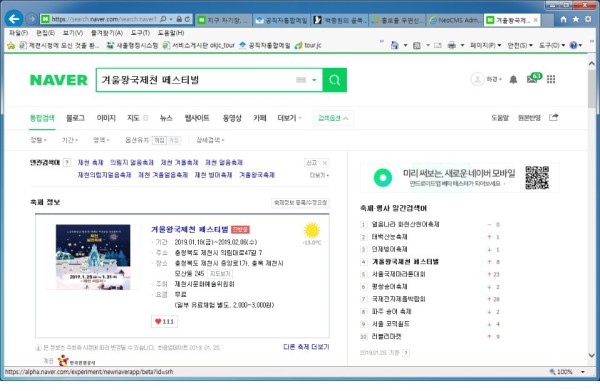The height and width of the screenshot is (391, 600).
Task: Collapse the 검색옵션 search options
Action: pyautogui.click(x=333, y=118)
